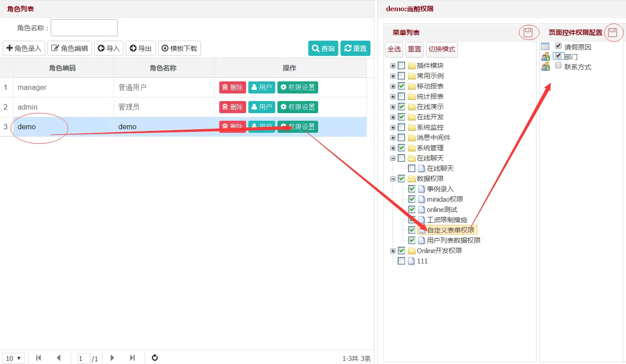The width and height of the screenshot is (626, 364).
Task: Open 权限设置 for the admin role
Action: [x=298, y=107]
